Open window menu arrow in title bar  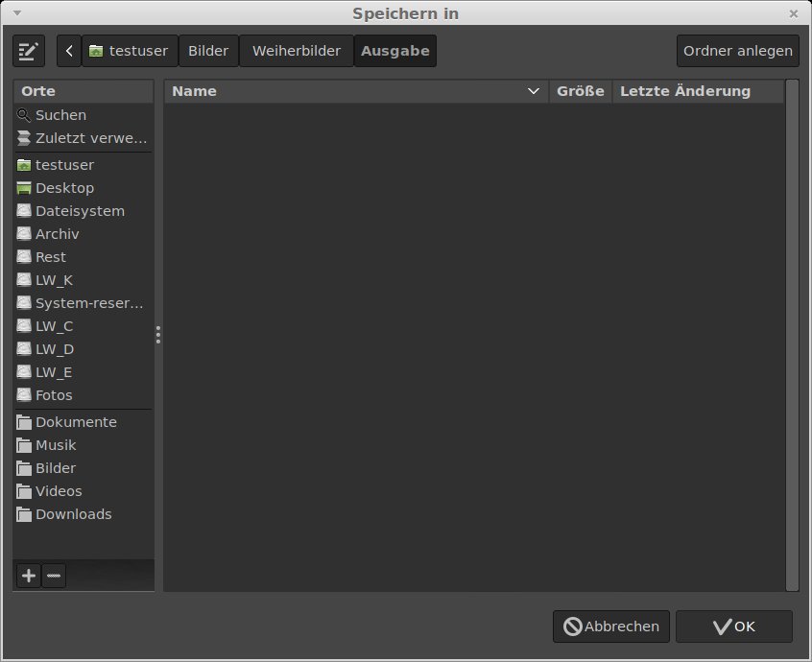17,12
